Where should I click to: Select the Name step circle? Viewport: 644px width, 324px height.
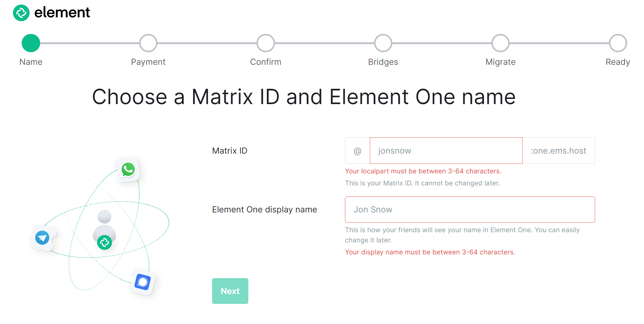click(31, 43)
